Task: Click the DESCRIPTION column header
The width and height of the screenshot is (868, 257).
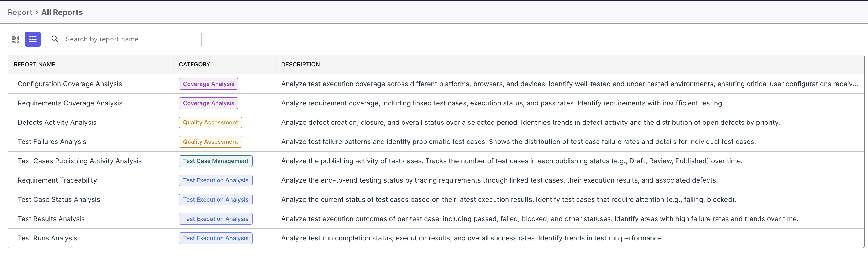Action: pos(300,64)
